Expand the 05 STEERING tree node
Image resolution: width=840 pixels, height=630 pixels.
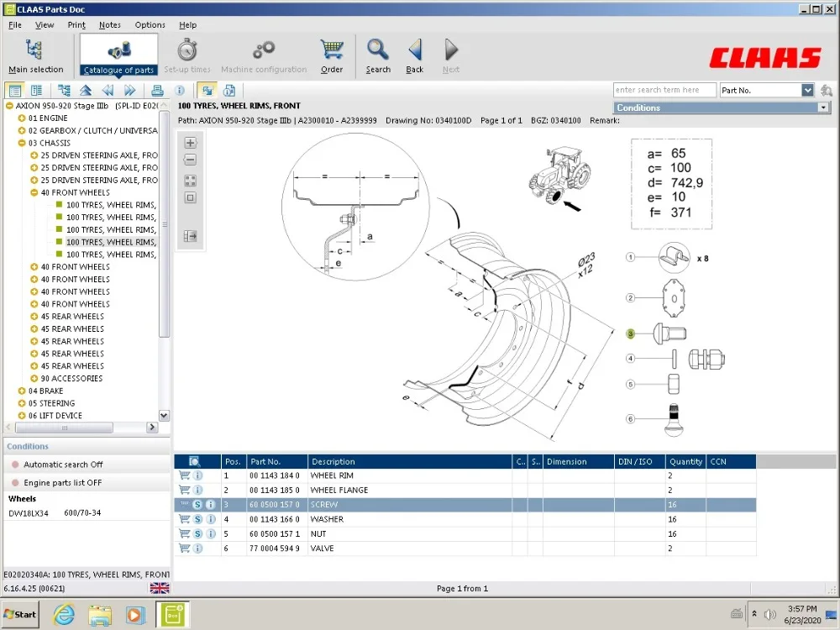pos(22,403)
